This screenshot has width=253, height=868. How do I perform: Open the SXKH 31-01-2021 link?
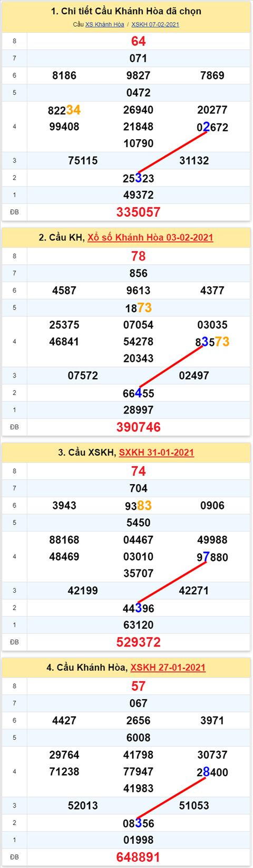tap(157, 452)
